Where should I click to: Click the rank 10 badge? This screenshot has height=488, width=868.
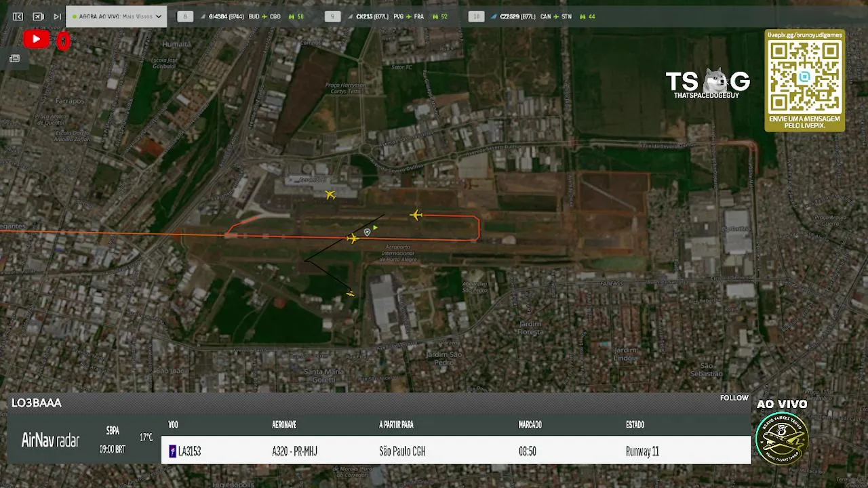tap(476, 16)
